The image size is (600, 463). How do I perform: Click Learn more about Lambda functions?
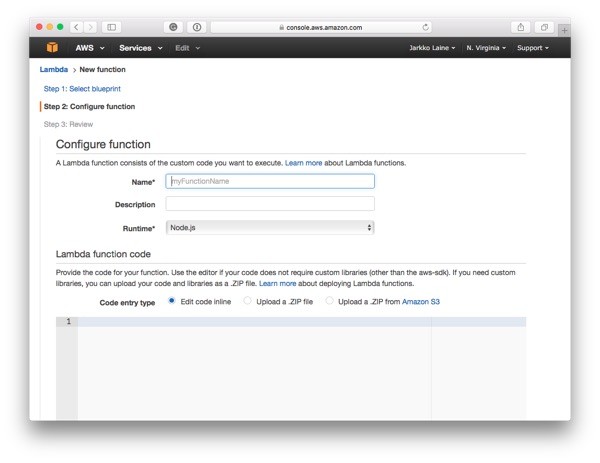tap(303, 163)
